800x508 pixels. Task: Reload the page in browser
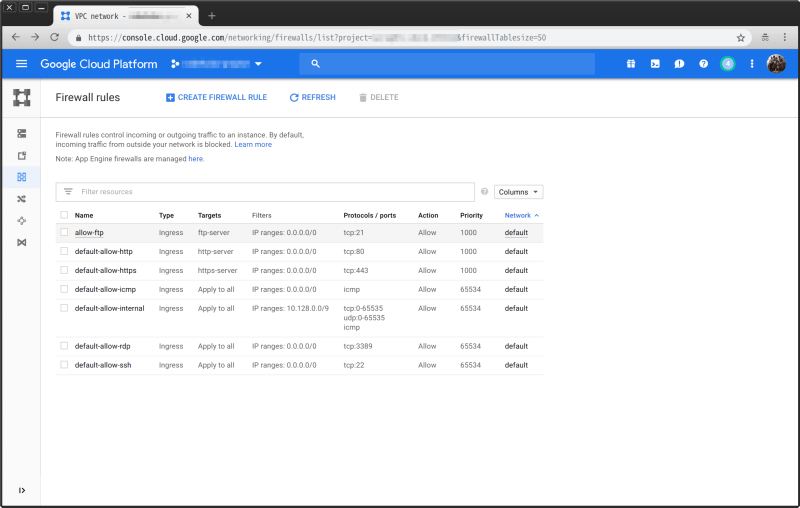pyautogui.click(x=55, y=37)
